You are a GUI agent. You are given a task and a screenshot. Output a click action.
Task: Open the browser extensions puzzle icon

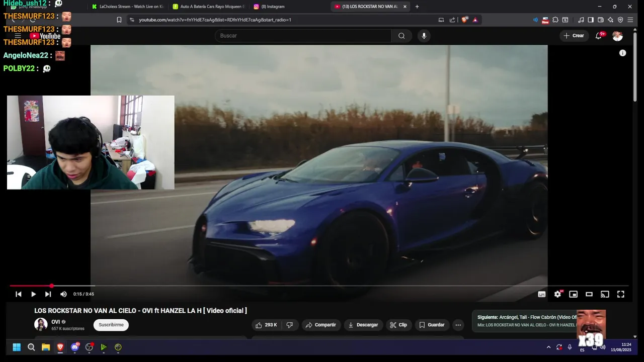coord(555,20)
